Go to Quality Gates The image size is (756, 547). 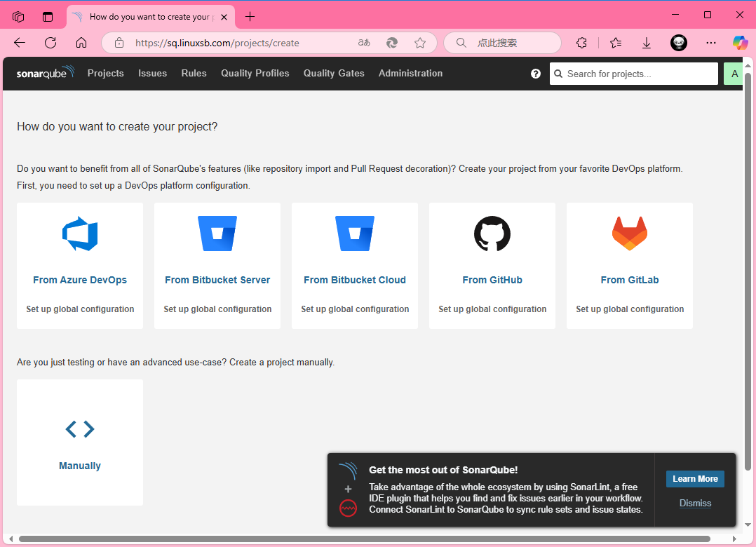(334, 73)
